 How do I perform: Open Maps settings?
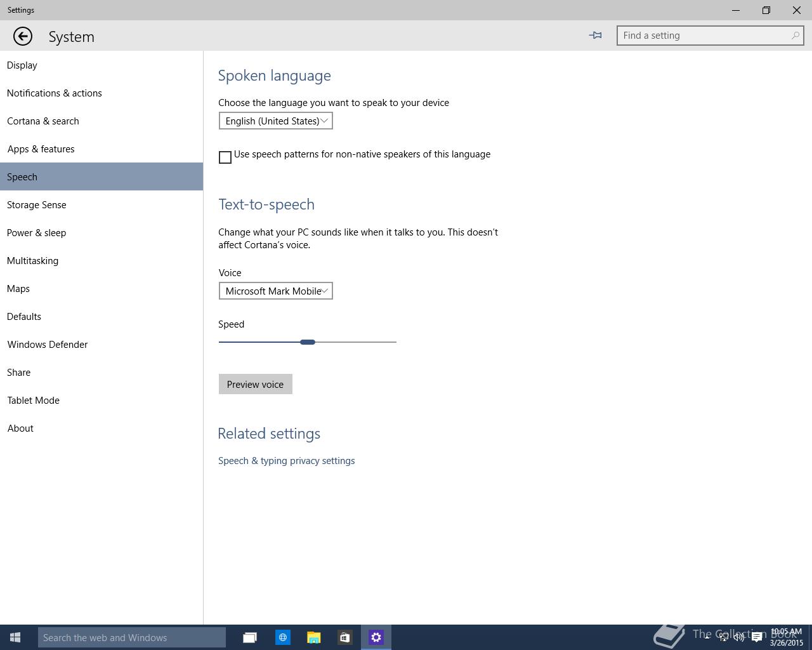tap(101, 288)
